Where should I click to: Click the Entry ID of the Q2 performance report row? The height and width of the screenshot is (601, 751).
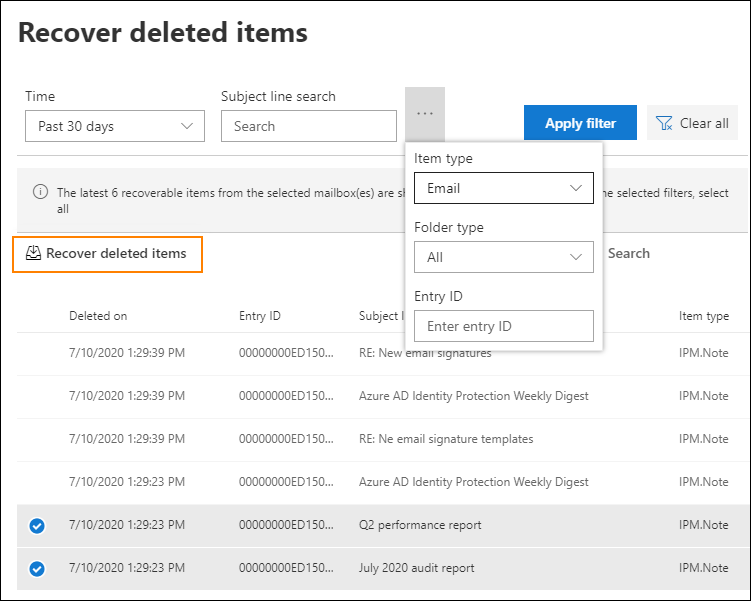286,525
